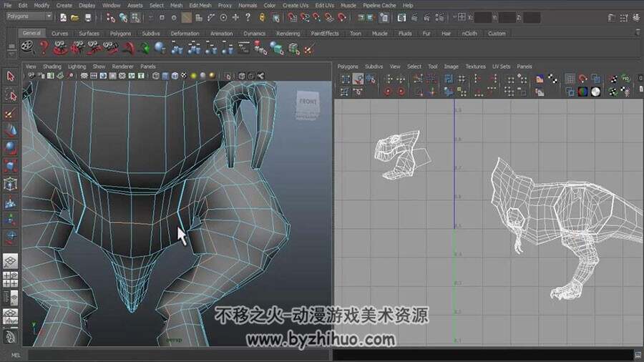Click the Open Scene folder icon
This screenshot has width=644, height=362.
[x=74, y=17]
